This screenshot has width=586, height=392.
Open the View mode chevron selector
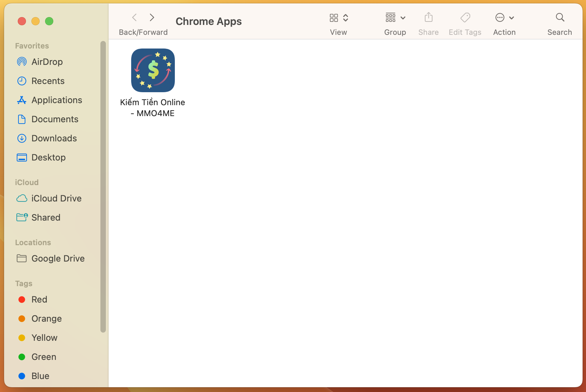click(x=346, y=18)
